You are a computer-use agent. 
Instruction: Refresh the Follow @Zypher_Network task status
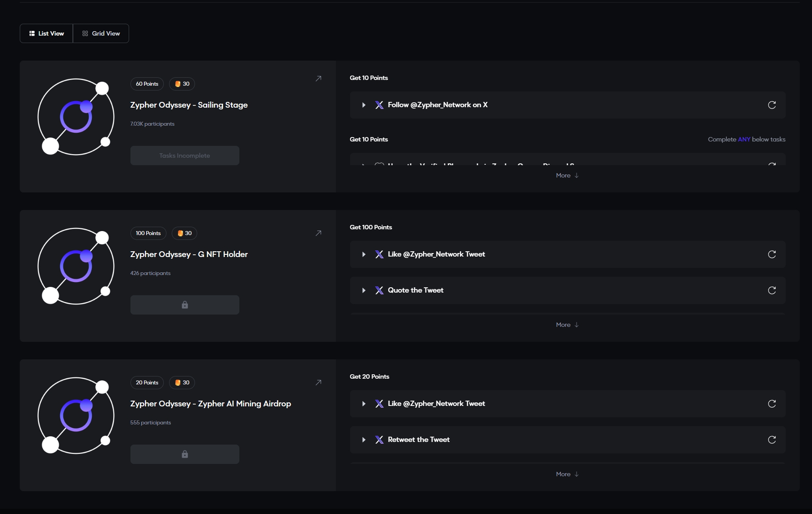click(x=772, y=105)
